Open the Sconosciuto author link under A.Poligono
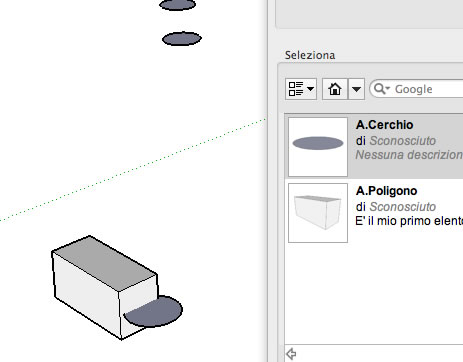Viewport: 463px width, 362px height. click(x=403, y=207)
